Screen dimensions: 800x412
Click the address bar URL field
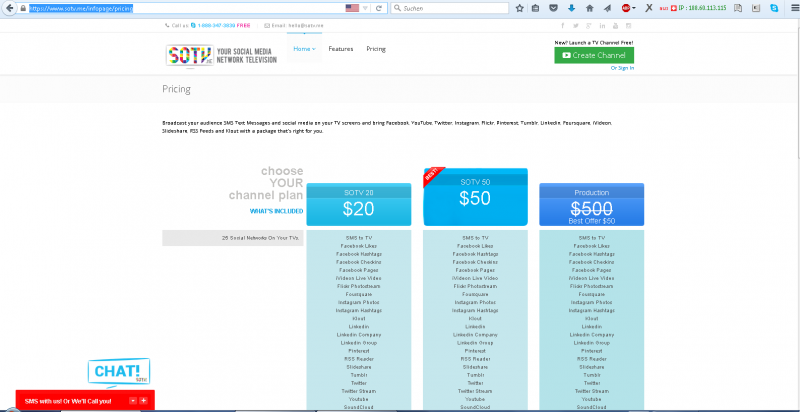(186, 8)
